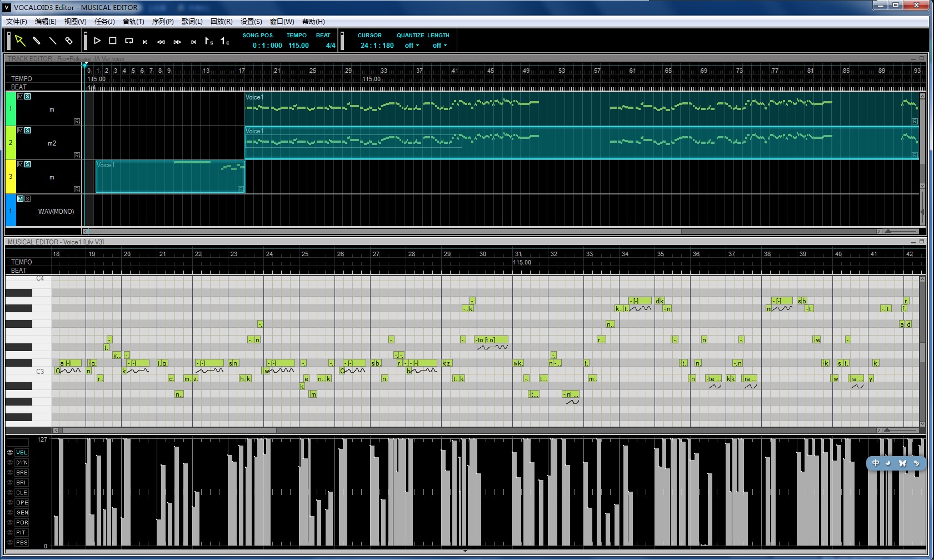Select the PIT control parameter
Viewport: 934px width, 560px height.
[x=21, y=532]
